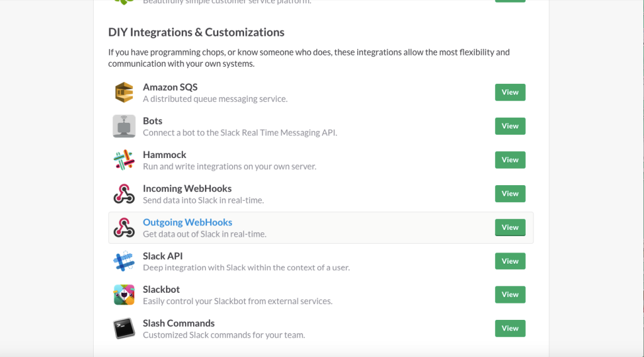Open the Bots title

[152, 121]
